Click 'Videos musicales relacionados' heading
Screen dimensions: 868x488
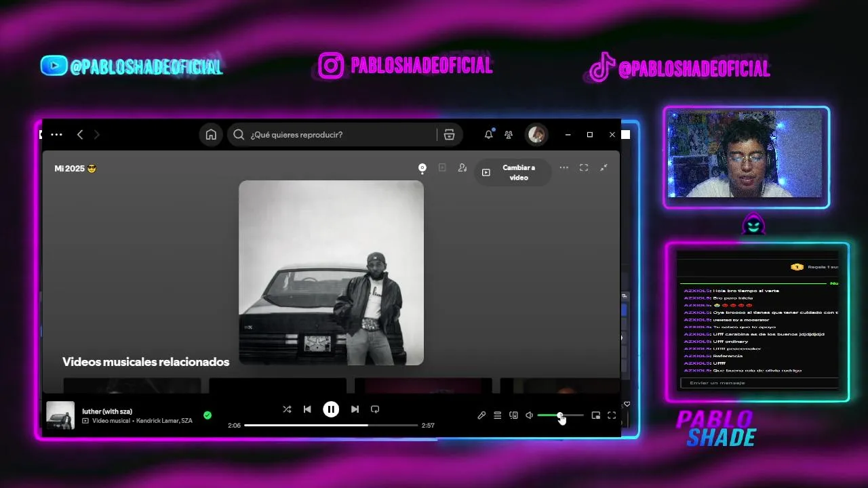146,362
